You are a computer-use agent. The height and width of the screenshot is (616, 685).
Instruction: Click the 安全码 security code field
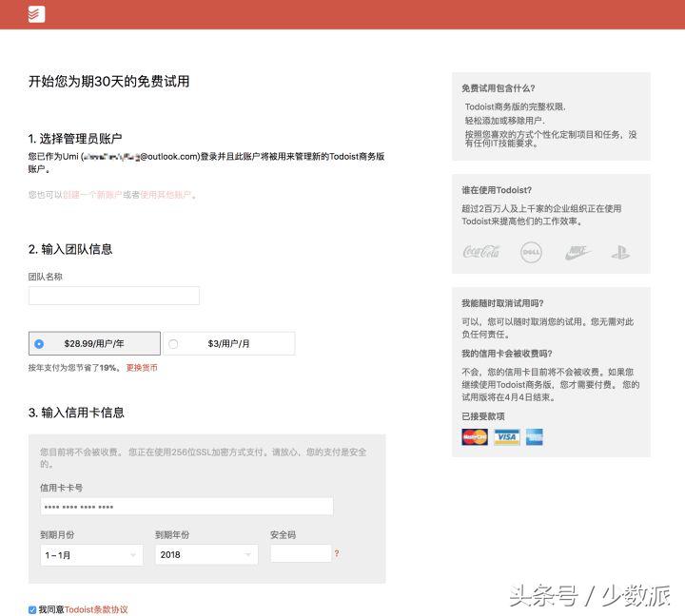[301, 553]
